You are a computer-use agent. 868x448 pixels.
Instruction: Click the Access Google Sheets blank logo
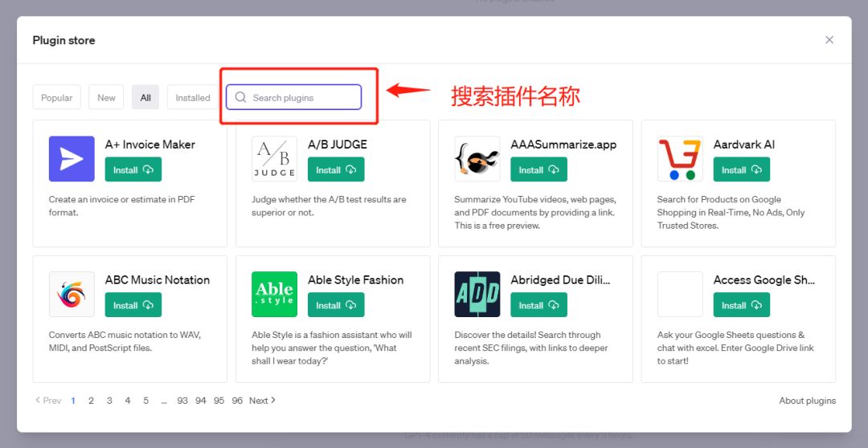(680, 294)
